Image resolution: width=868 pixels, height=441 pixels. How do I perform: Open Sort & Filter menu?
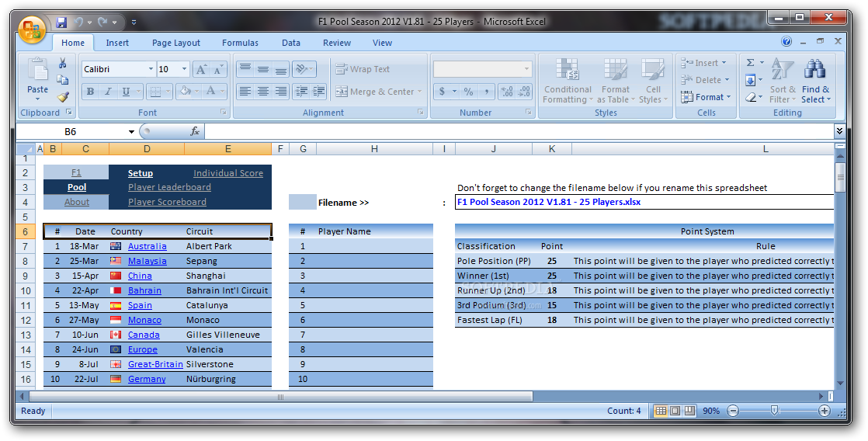pyautogui.click(x=783, y=81)
